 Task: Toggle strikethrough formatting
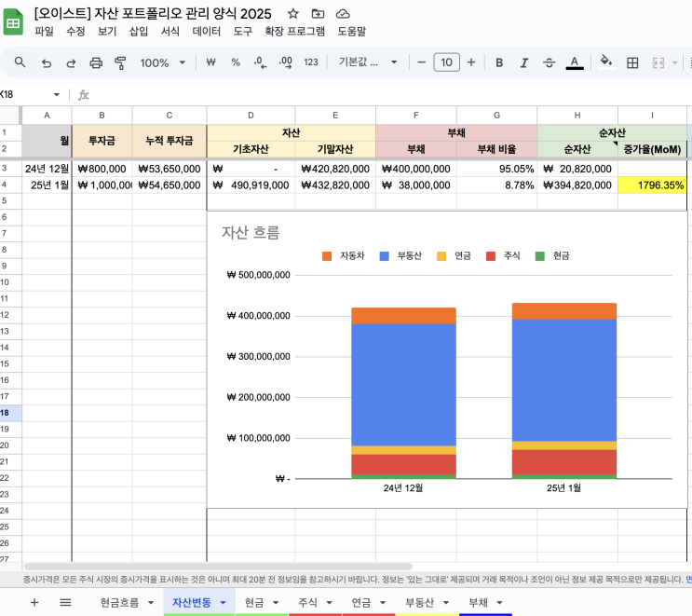pyautogui.click(x=549, y=62)
